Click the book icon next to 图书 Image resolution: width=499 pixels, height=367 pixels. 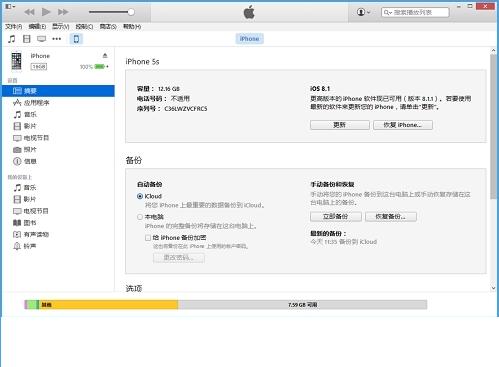point(17,223)
